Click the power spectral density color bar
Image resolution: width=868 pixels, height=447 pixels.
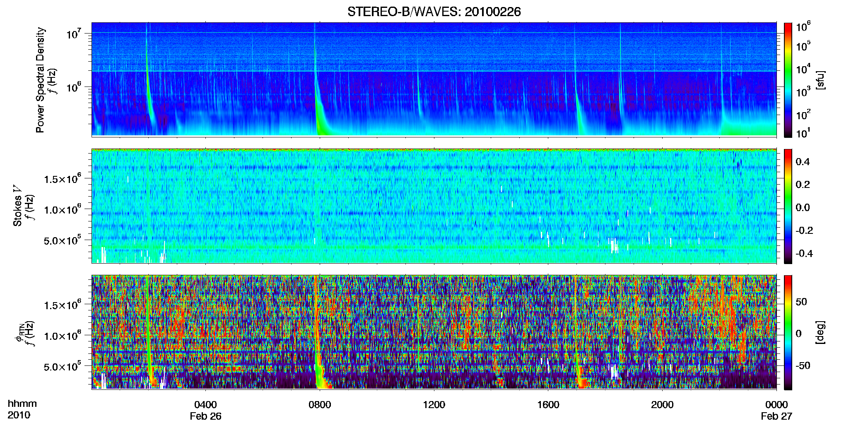pyautogui.click(x=788, y=80)
